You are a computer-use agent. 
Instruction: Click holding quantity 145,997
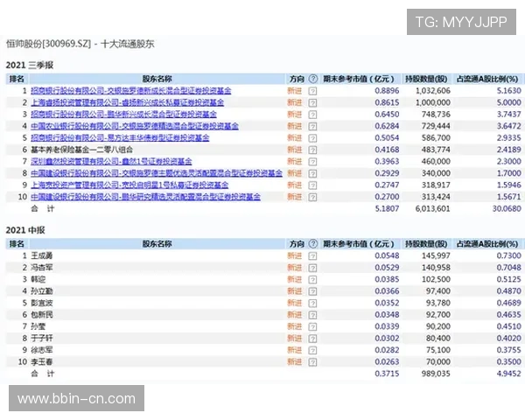tap(436, 255)
